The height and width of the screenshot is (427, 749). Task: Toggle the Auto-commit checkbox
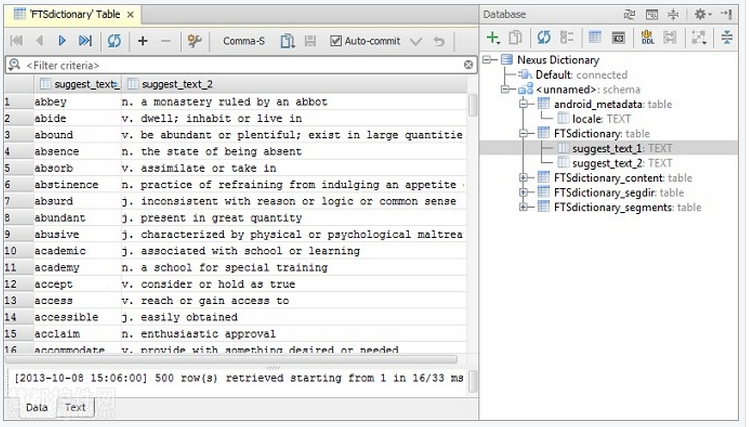[x=336, y=41]
